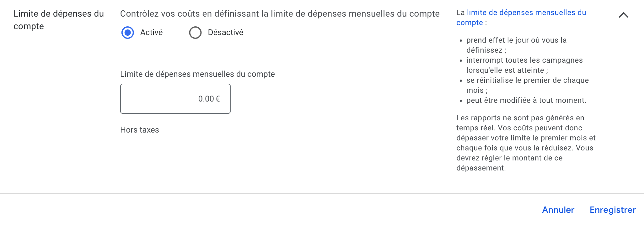Save settings with the Enregistrer button
The height and width of the screenshot is (225, 644).
(612, 210)
